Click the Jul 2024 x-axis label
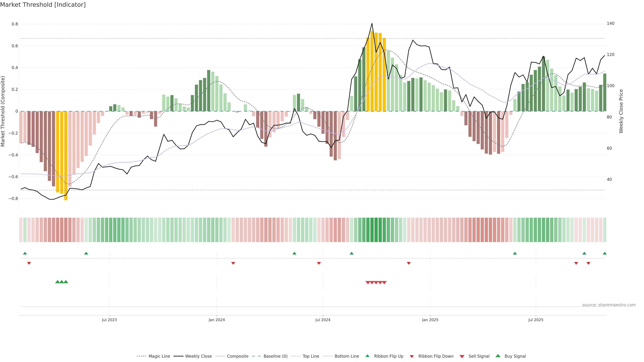 click(x=323, y=320)
